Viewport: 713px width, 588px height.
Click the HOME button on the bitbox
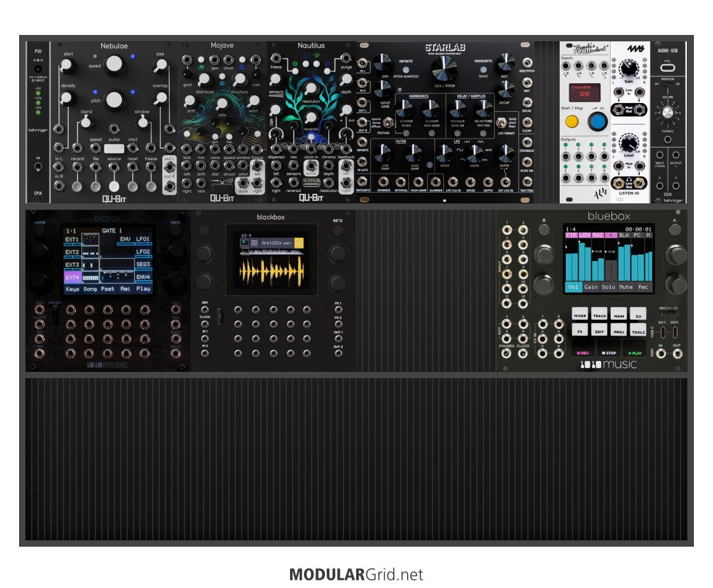click(40, 230)
